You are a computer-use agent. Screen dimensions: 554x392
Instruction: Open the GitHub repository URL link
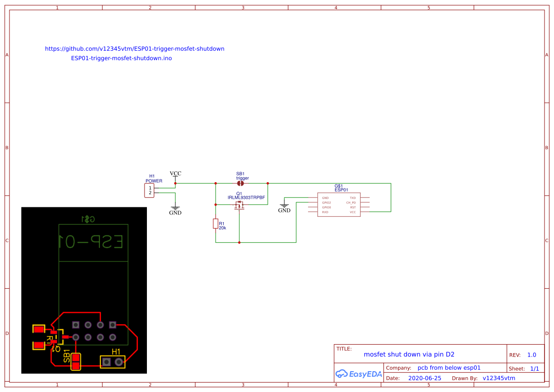pyautogui.click(x=135, y=48)
